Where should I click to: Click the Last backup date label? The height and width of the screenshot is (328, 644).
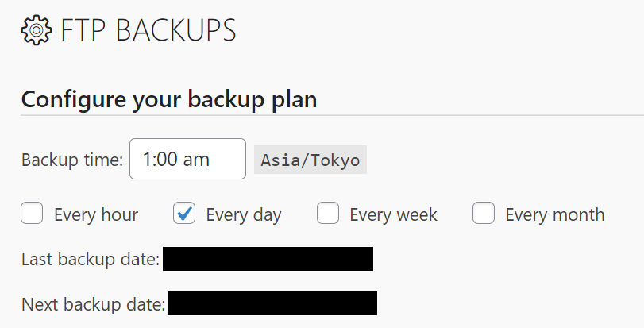click(91, 260)
